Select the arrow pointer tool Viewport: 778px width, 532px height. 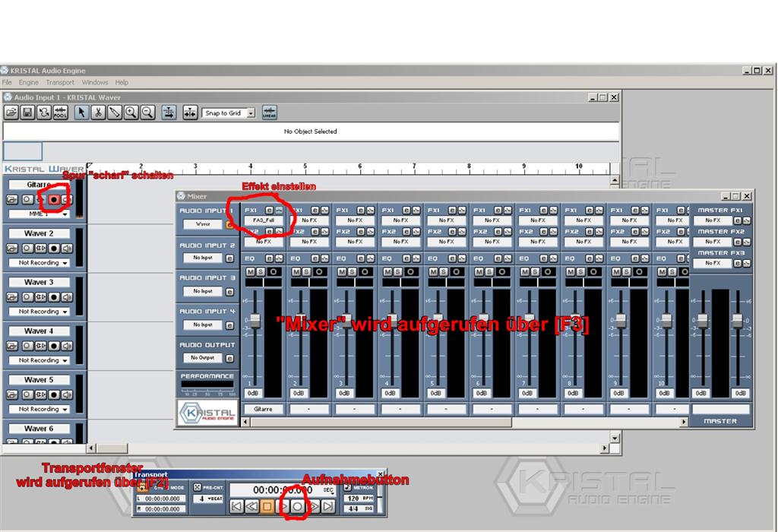(x=82, y=113)
